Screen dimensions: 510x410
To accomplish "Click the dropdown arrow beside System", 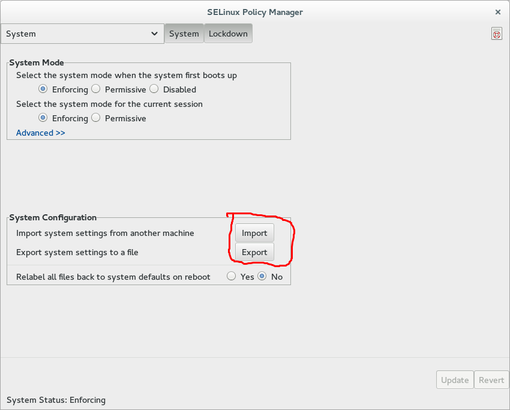I will (154, 34).
